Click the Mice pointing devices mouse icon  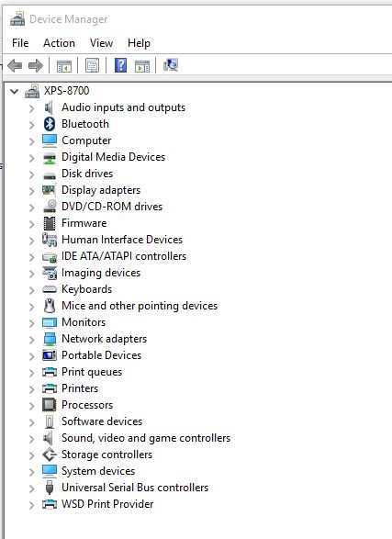(50, 306)
